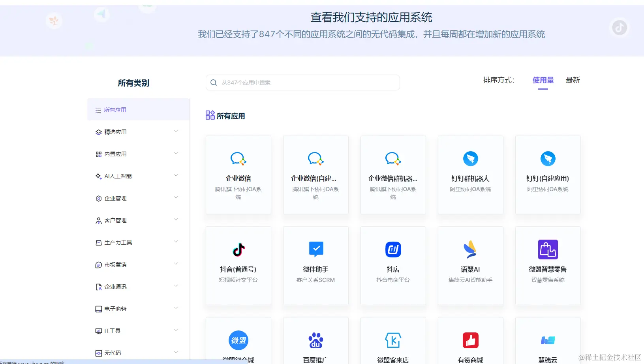Screen dimensions: 644x364
Task: Click the 精选应用 layers icon
Action: click(99, 132)
